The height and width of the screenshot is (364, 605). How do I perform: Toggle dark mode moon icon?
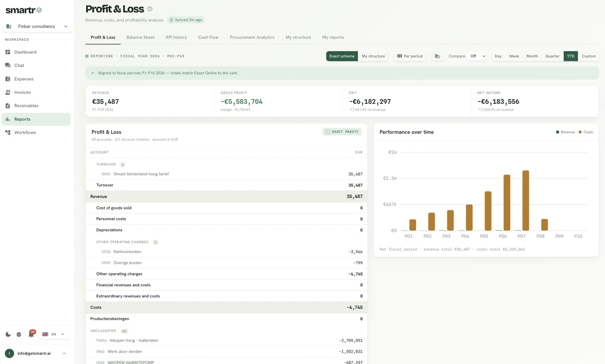(8, 334)
